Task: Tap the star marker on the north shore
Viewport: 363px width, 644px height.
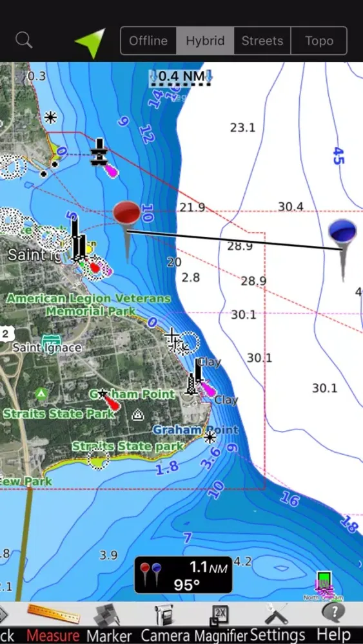Action: tap(50, 118)
